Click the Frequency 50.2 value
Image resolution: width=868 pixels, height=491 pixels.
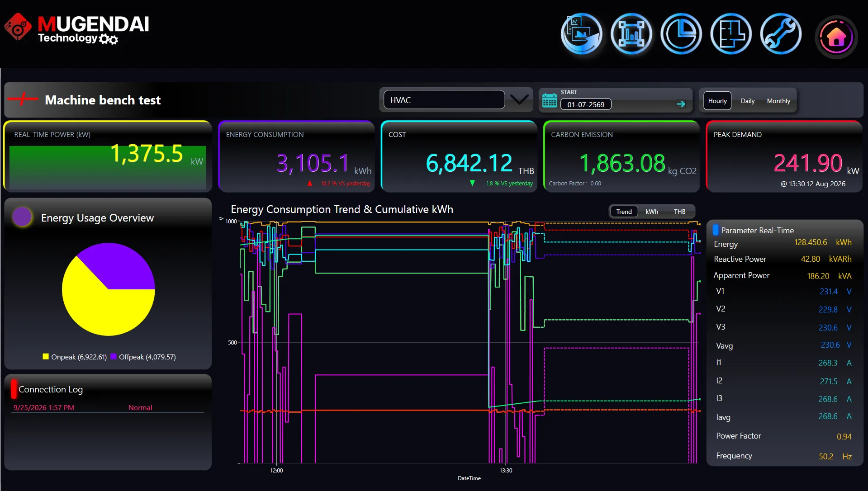(826, 456)
